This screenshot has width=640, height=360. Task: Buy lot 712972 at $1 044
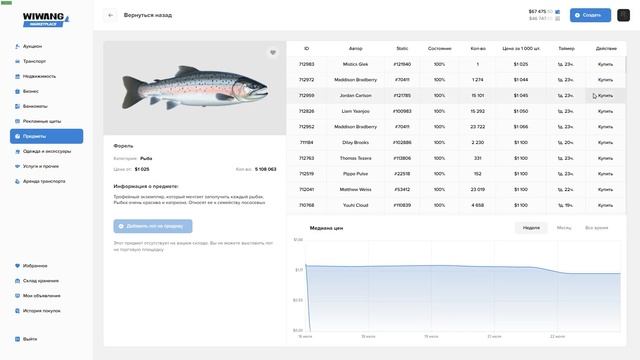tap(605, 80)
